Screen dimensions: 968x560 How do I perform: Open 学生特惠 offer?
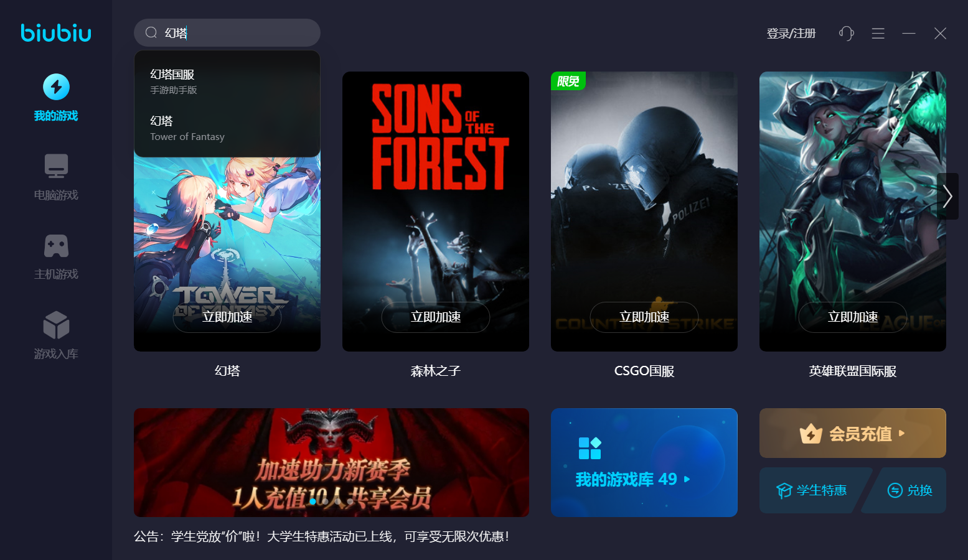tap(812, 490)
